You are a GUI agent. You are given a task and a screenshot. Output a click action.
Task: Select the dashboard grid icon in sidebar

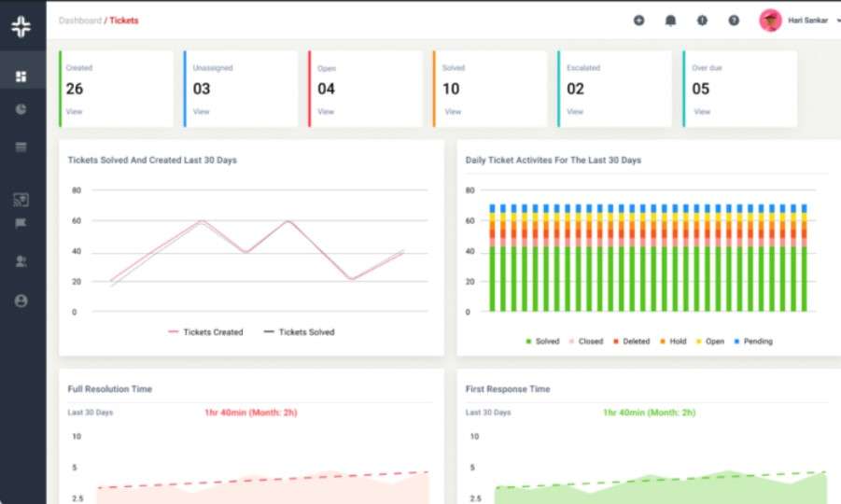pyautogui.click(x=21, y=77)
